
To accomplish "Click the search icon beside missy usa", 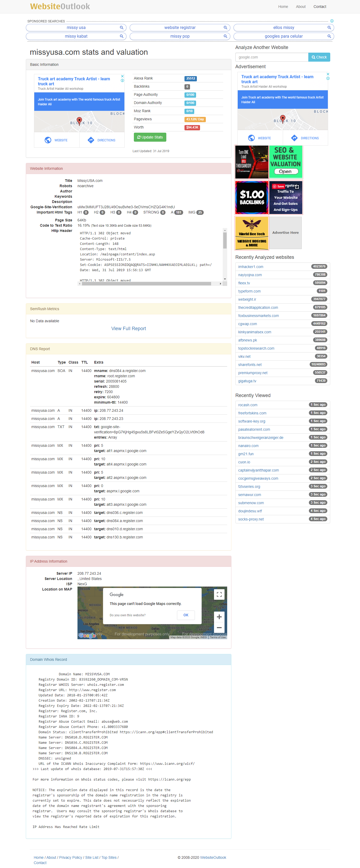I will tap(121, 28).
